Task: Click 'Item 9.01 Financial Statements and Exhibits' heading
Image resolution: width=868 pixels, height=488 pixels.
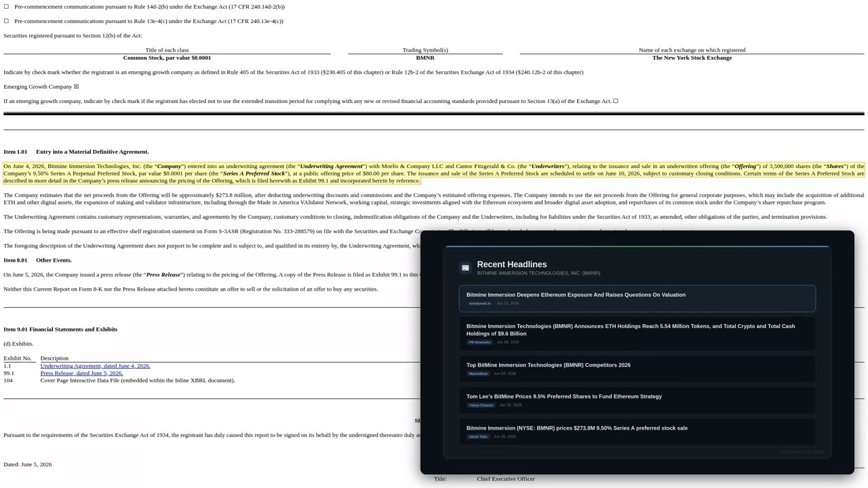Action: 60,329
